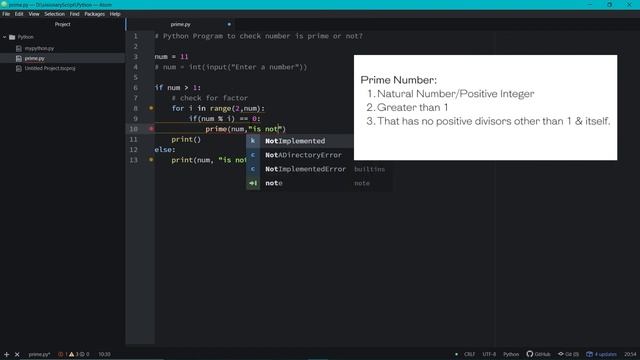Image resolution: width=640 pixels, height=360 pixels.
Task: Click the snippet arrow icon beside note
Action: click(x=253, y=183)
